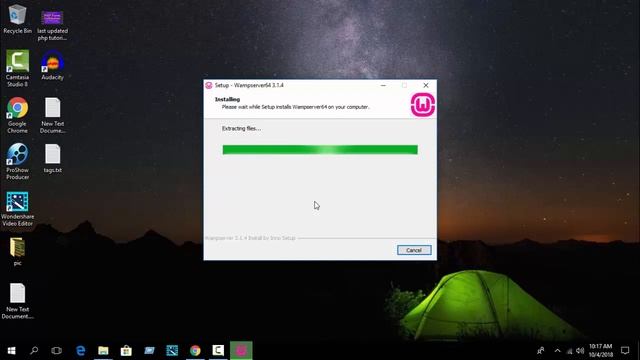This screenshot has width=640, height=360.
Task: Open Google Chrome desktop shortcut
Action: tap(17, 116)
